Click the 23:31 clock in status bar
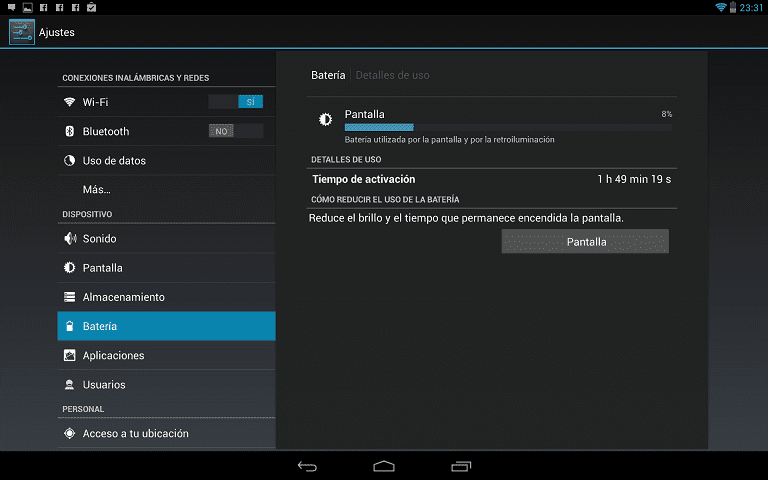 (751, 7)
